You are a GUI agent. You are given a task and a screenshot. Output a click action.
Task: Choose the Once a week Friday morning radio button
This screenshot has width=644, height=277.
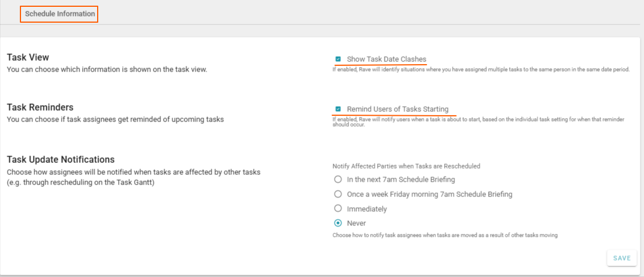(337, 194)
